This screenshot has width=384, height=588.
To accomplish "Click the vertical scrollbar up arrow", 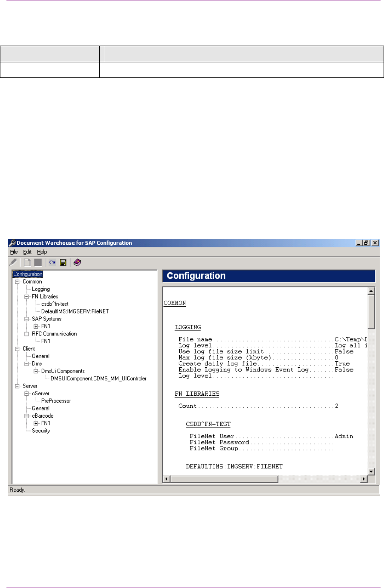I will [x=371, y=292].
